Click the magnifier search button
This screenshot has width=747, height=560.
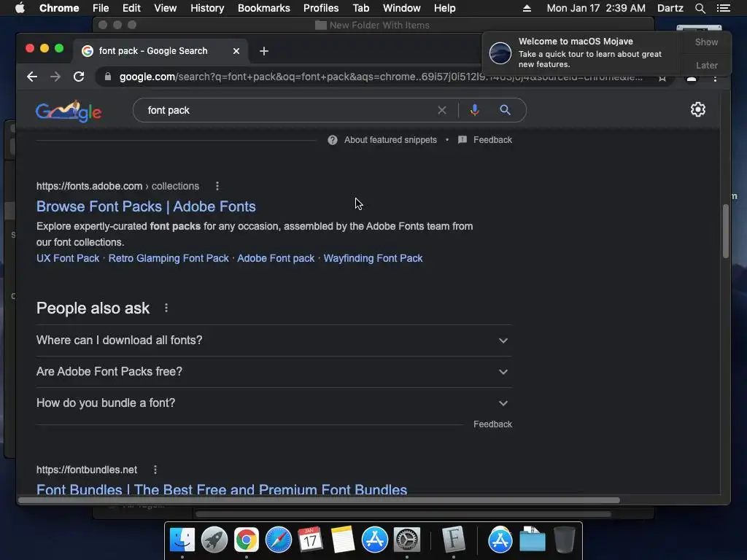coord(505,110)
